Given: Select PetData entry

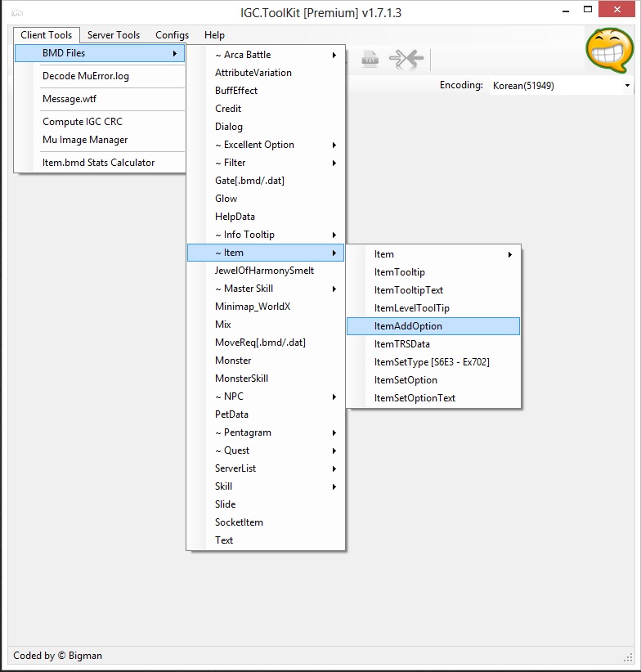Looking at the screenshot, I should (266, 414).
